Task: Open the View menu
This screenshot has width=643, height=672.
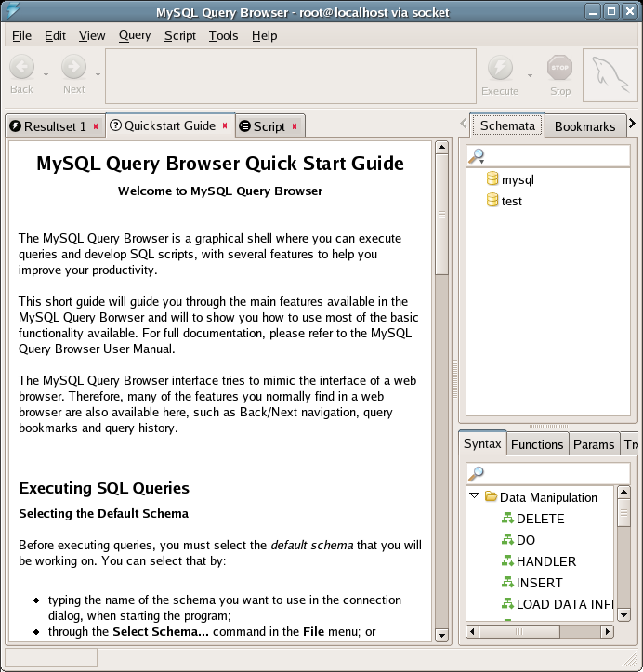Action: (x=92, y=35)
